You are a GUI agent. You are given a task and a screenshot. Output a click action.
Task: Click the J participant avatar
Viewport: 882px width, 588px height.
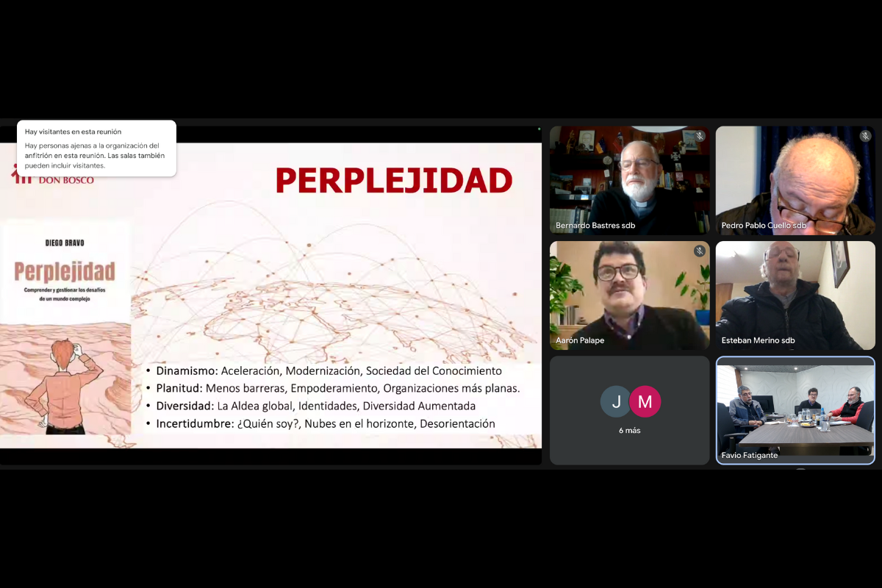[616, 401]
